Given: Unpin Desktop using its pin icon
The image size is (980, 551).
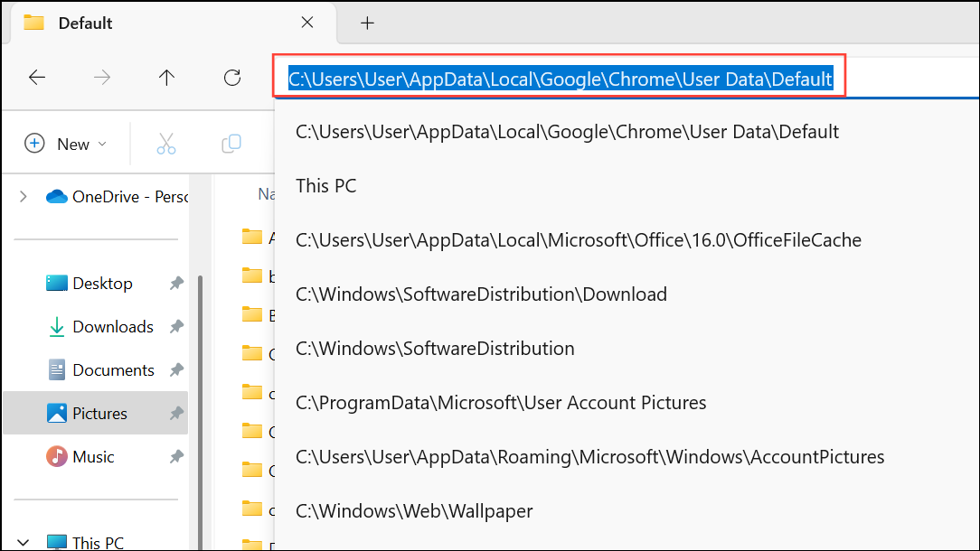Looking at the screenshot, I should pos(176,284).
